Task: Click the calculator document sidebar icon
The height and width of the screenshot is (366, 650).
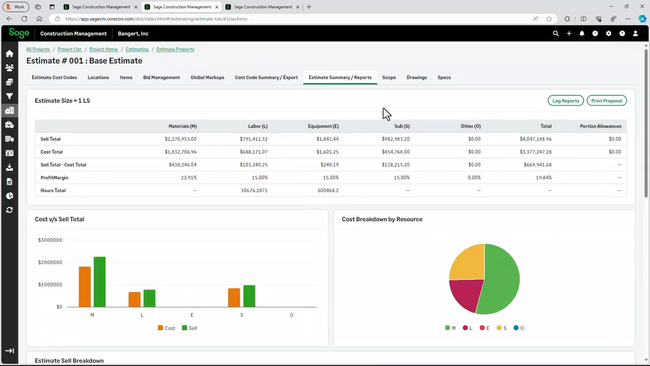Action: [x=9, y=182]
